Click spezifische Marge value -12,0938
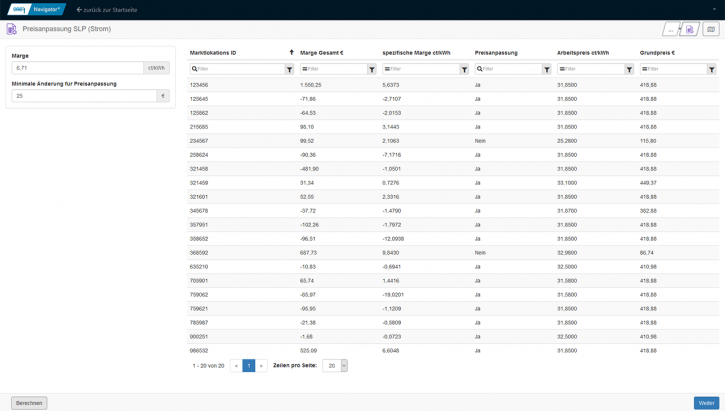This screenshot has height=411, width=725. tap(393, 239)
